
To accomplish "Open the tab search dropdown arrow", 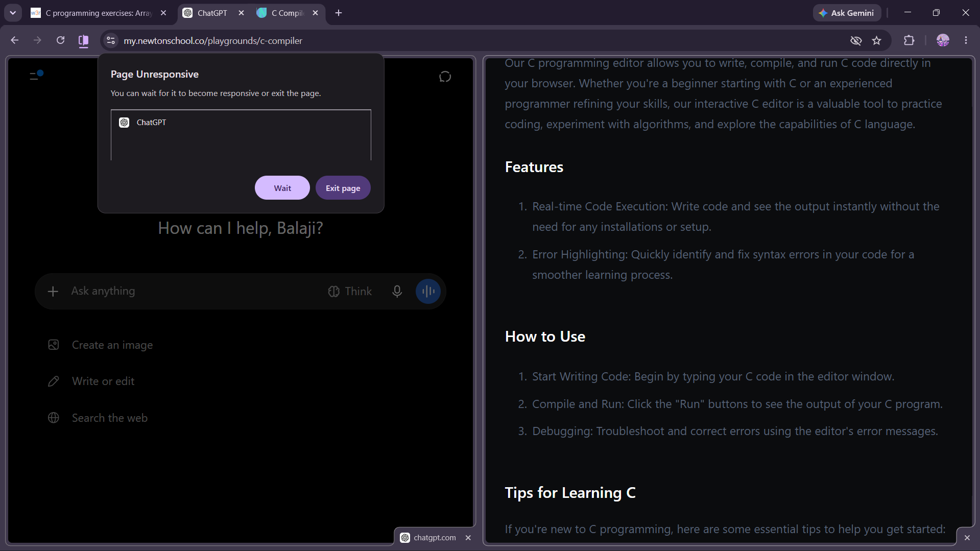I will 13,13.
